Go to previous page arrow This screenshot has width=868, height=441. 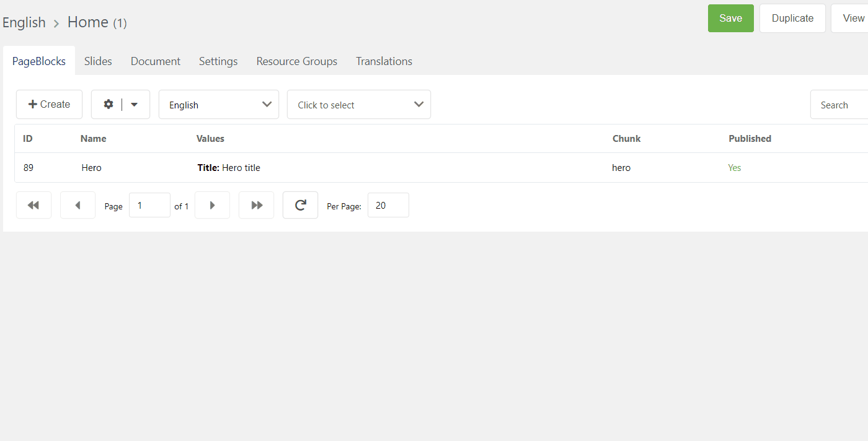pyautogui.click(x=77, y=205)
